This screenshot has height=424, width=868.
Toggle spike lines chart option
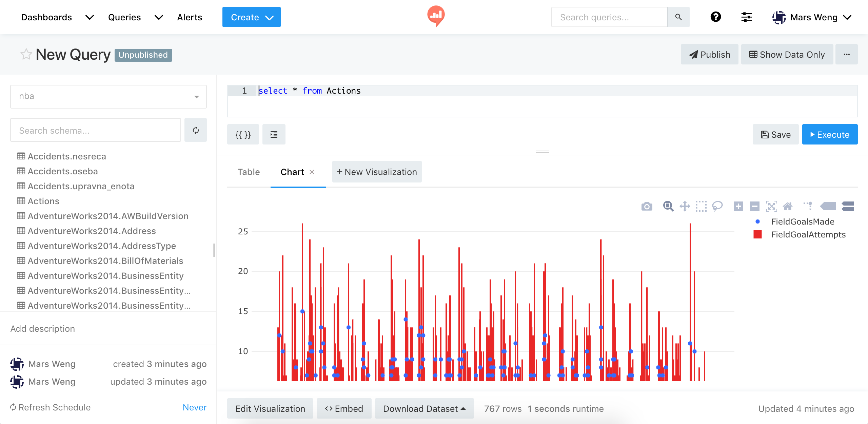809,206
